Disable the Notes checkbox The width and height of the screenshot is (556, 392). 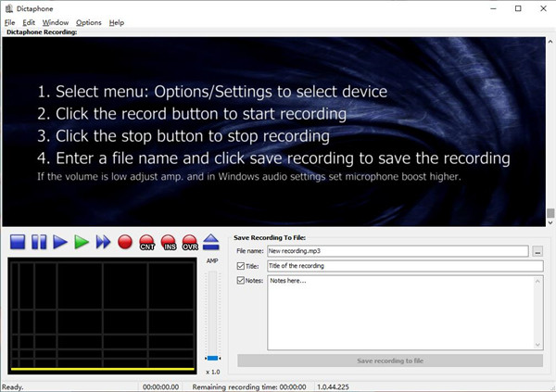[241, 280]
